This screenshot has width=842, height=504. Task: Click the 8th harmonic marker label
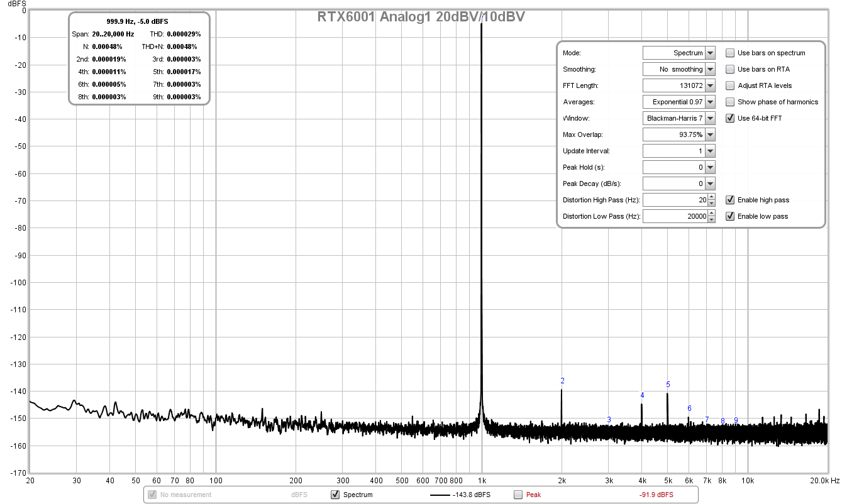click(x=723, y=421)
